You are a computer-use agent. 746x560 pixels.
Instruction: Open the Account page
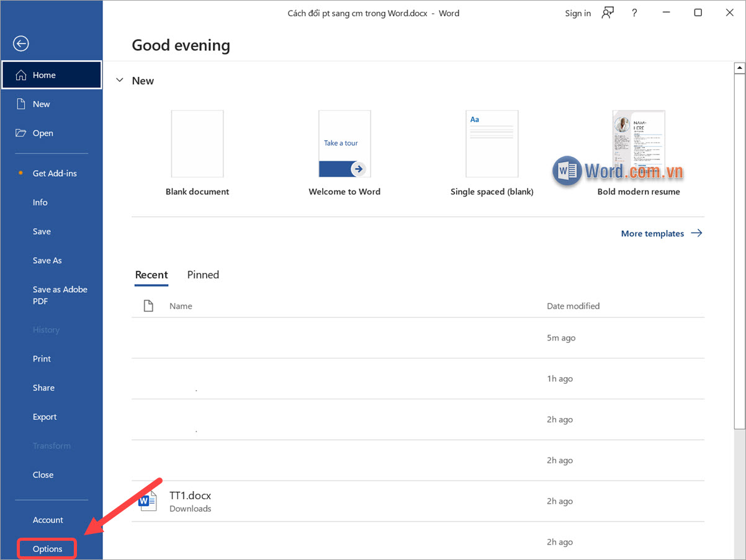pos(48,520)
